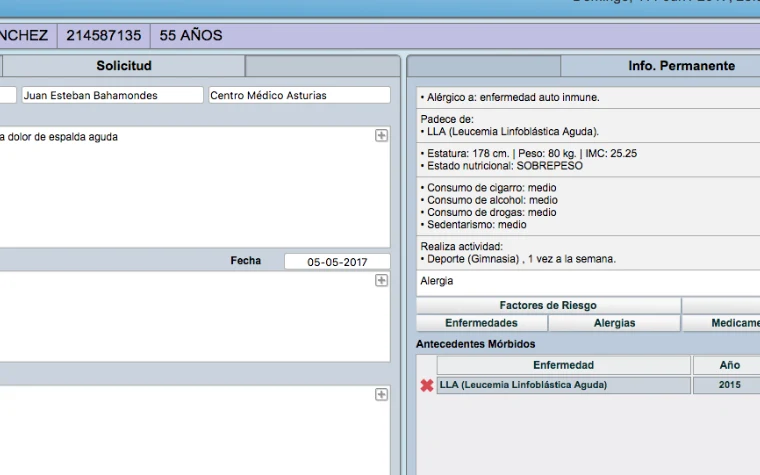The image size is (760, 475).
Task: Expand the 'dolor de espalda aguda' text box
Action: pyautogui.click(x=381, y=135)
